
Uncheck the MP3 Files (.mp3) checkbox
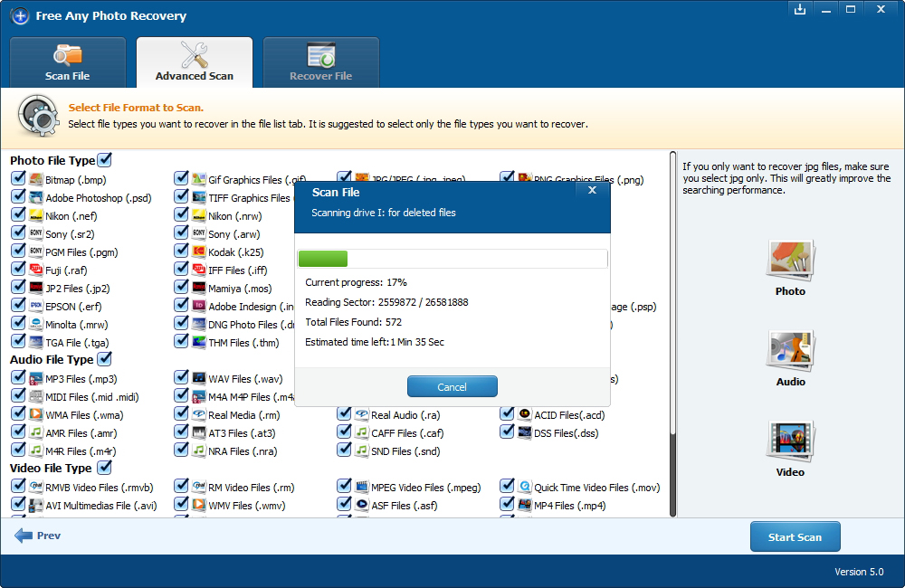18,377
